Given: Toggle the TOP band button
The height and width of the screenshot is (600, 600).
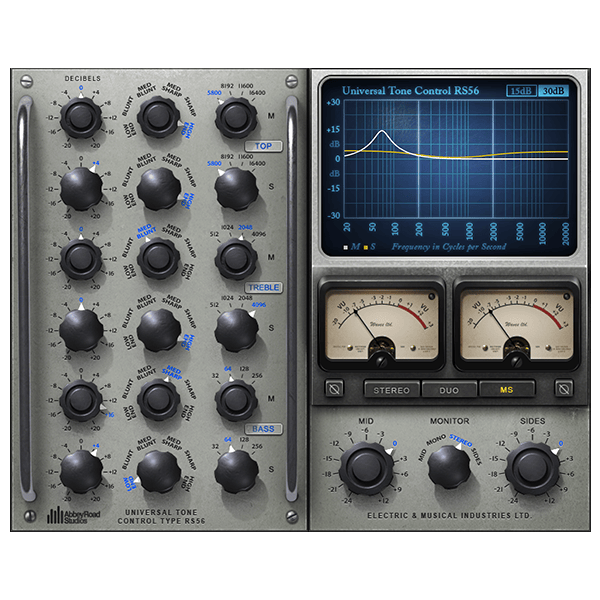Looking at the screenshot, I should pos(263,146).
